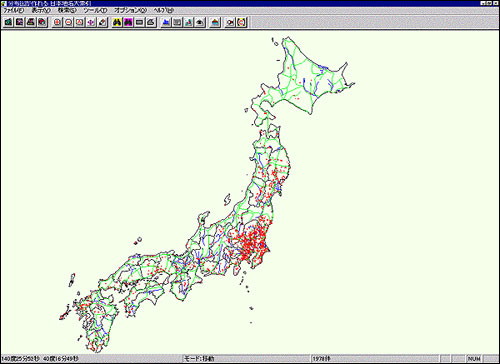
Task: Open the ヘルプ(H) menu
Action: tap(164, 10)
